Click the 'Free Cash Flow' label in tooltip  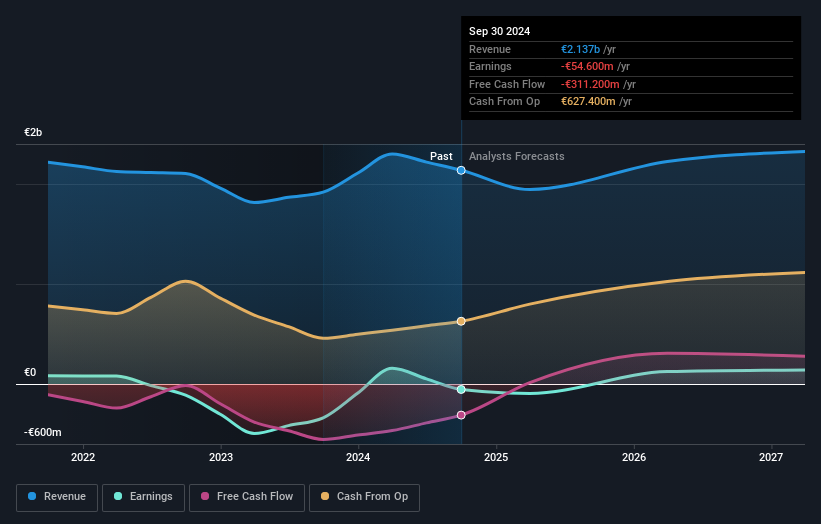point(507,84)
